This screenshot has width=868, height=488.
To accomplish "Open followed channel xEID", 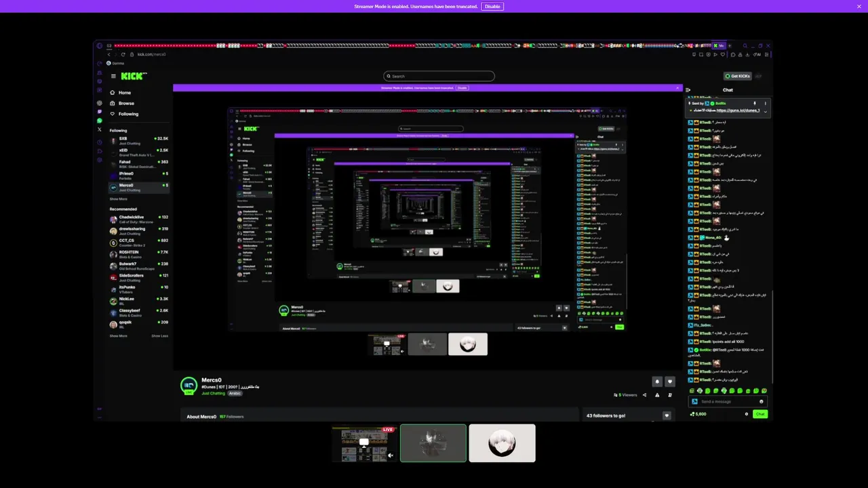I will click(x=139, y=152).
